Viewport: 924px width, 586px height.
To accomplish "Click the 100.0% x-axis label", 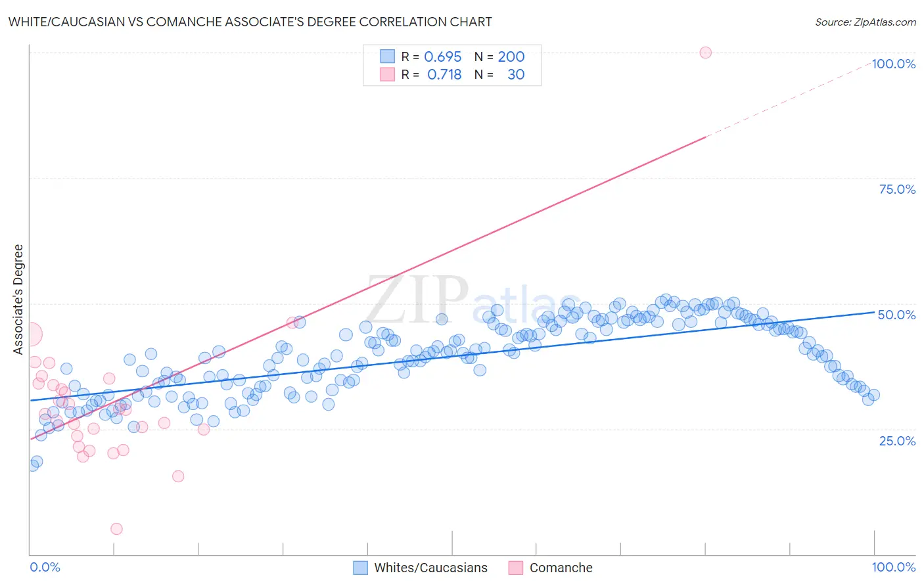I will click(x=894, y=567).
